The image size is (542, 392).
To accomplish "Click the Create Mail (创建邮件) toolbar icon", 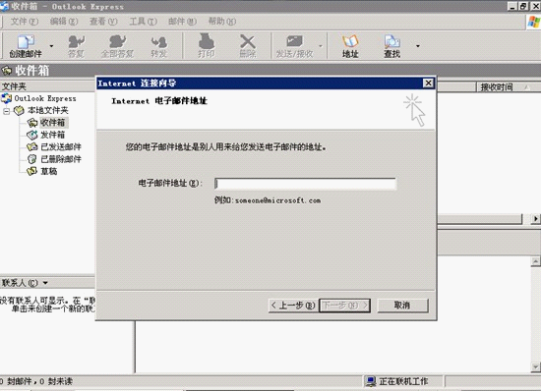I will pyautogui.click(x=26, y=46).
